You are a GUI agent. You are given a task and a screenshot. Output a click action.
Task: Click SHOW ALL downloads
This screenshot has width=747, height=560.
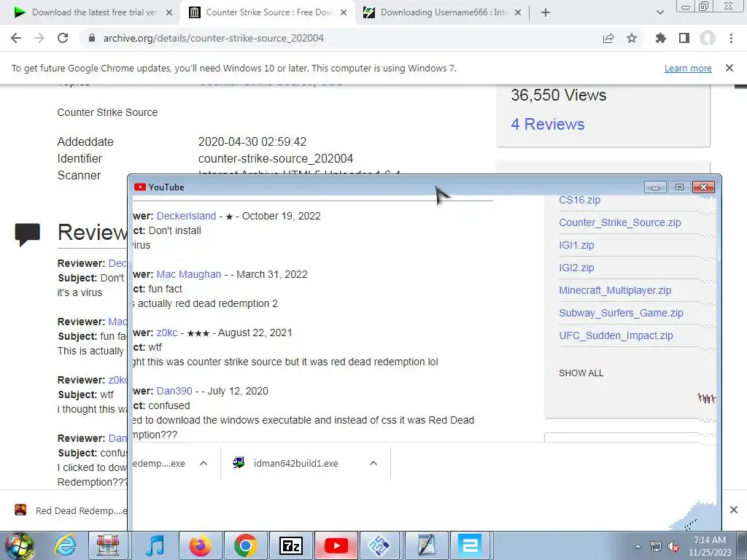pyautogui.click(x=581, y=373)
